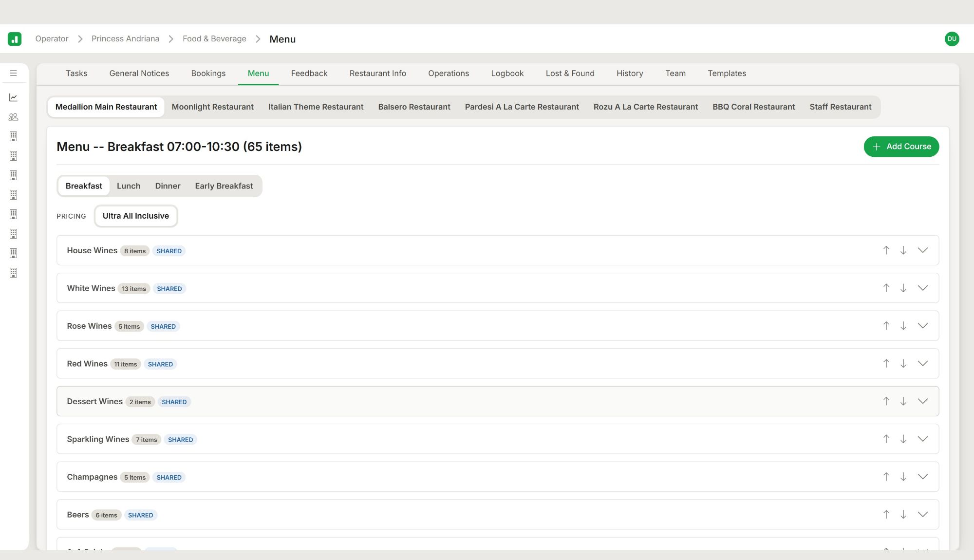Select the Breakfast menu
The height and width of the screenshot is (560, 974).
(x=84, y=186)
